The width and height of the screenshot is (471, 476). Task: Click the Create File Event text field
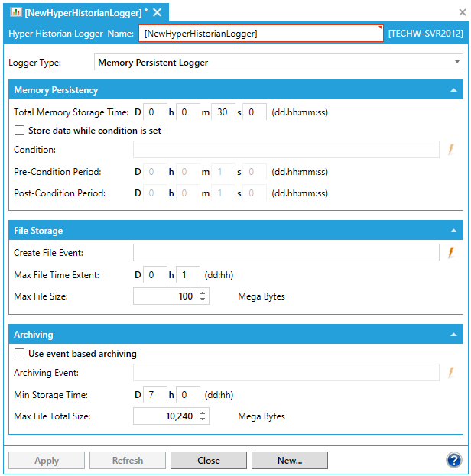coord(286,252)
